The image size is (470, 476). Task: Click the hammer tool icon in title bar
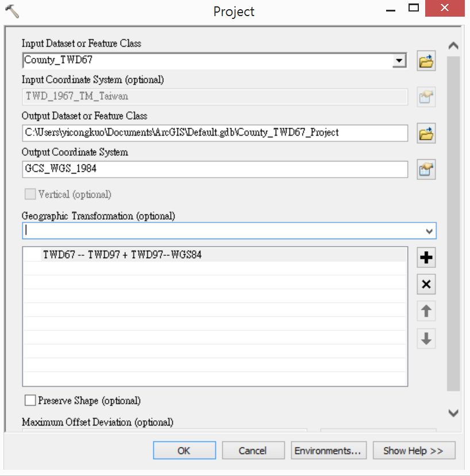coord(12,11)
